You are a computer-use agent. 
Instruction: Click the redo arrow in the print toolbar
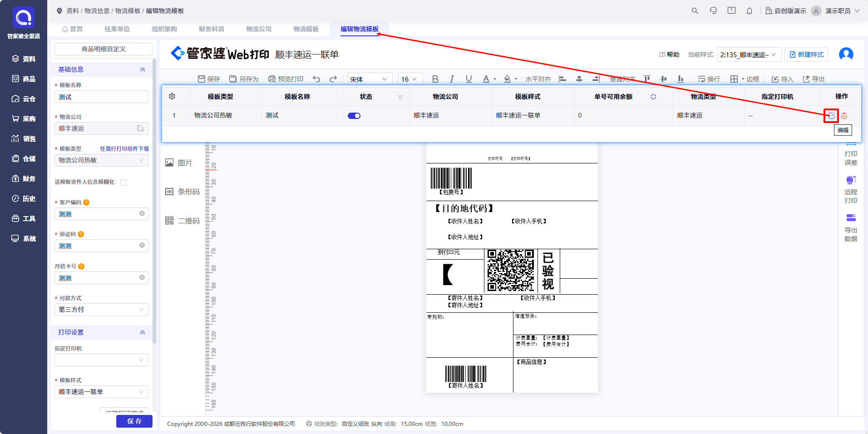(333, 79)
